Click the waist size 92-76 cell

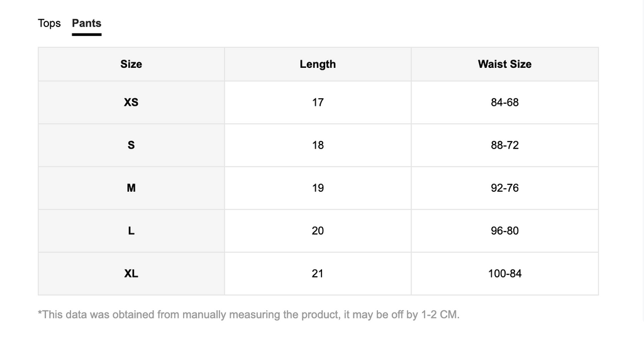[x=505, y=188]
